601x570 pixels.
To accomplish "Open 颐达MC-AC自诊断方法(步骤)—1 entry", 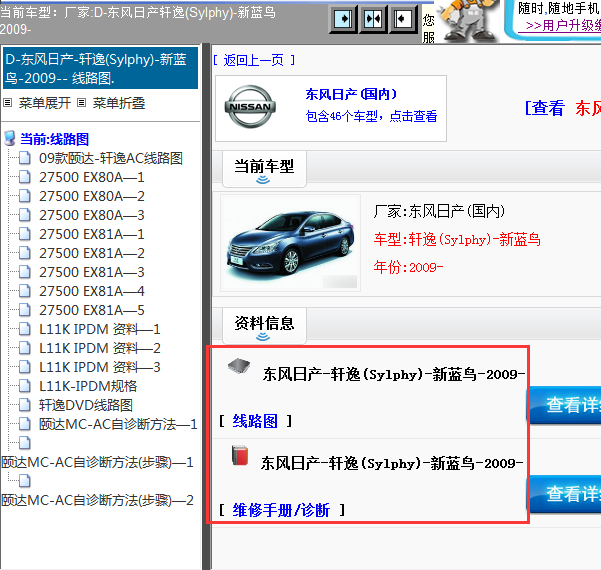I will [x=98, y=462].
